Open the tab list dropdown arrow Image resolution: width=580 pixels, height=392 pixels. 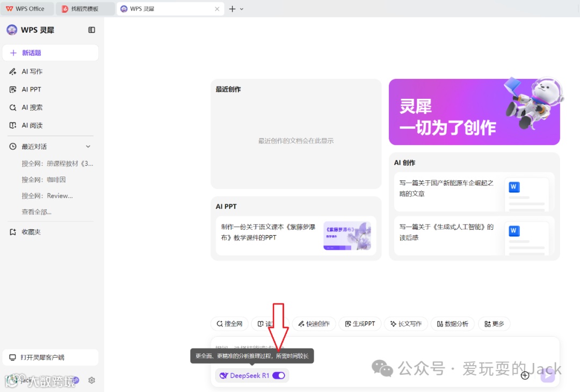(x=242, y=9)
